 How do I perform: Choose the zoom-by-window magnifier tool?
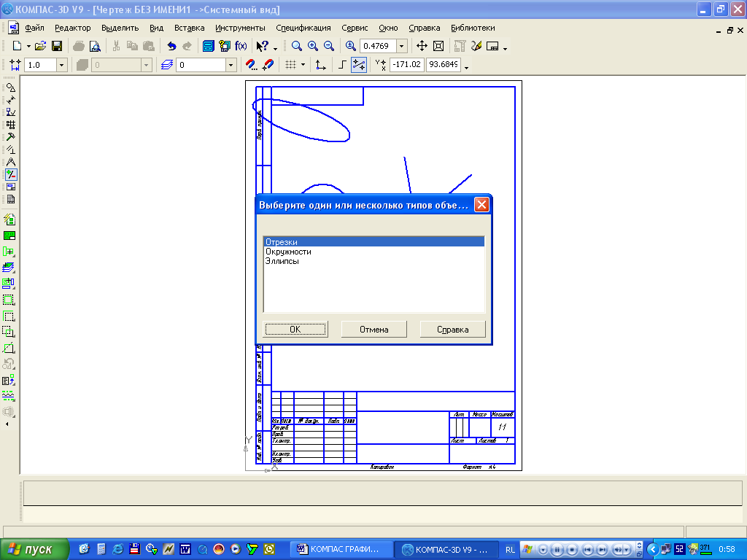click(296, 46)
